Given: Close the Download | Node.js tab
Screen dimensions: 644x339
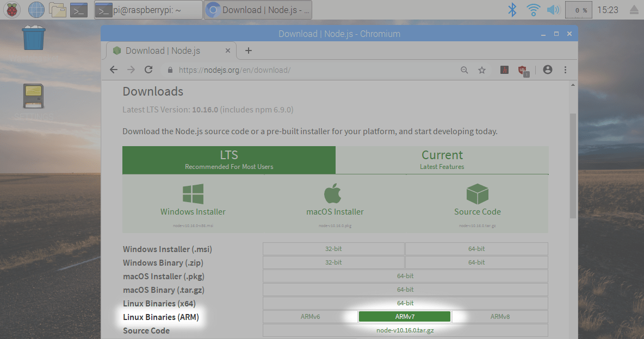Looking at the screenshot, I should (x=227, y=51).
